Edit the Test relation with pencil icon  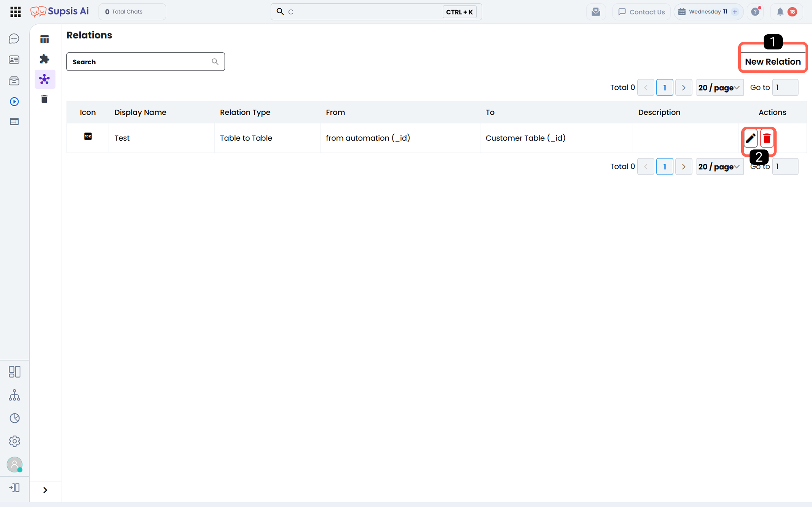(750, 138)
